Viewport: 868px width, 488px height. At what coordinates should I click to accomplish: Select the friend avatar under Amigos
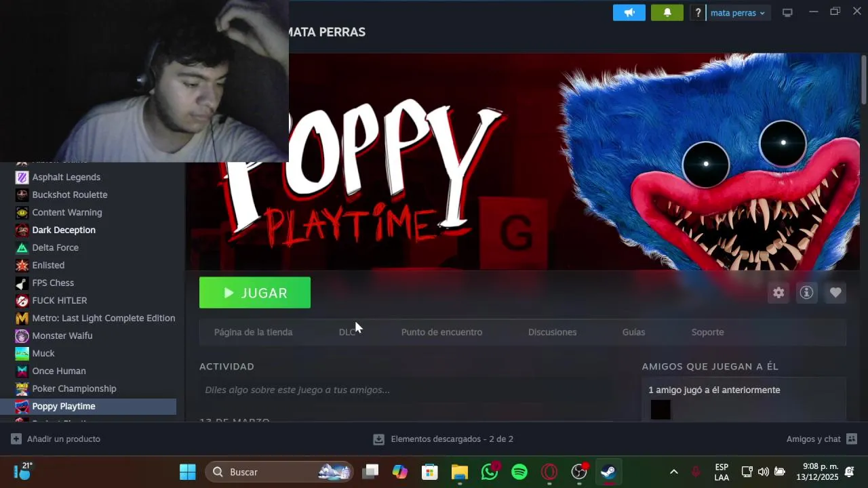660,409
